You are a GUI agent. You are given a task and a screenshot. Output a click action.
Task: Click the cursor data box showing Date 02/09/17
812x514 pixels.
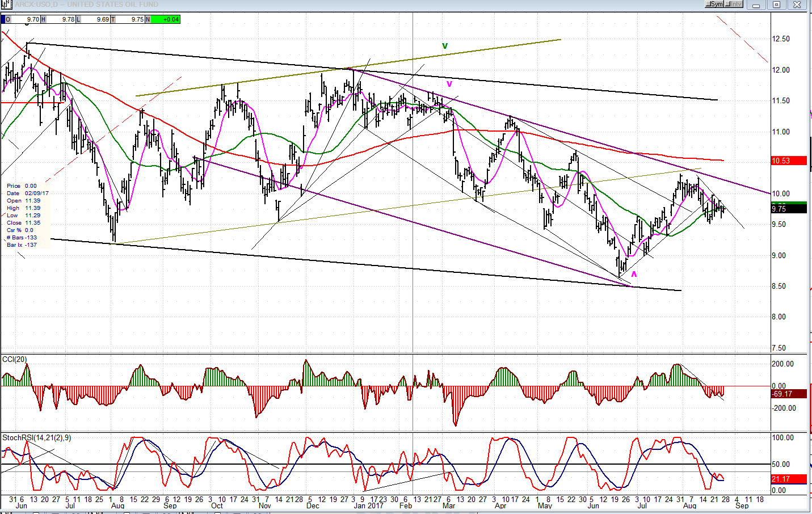coord(27,216)
